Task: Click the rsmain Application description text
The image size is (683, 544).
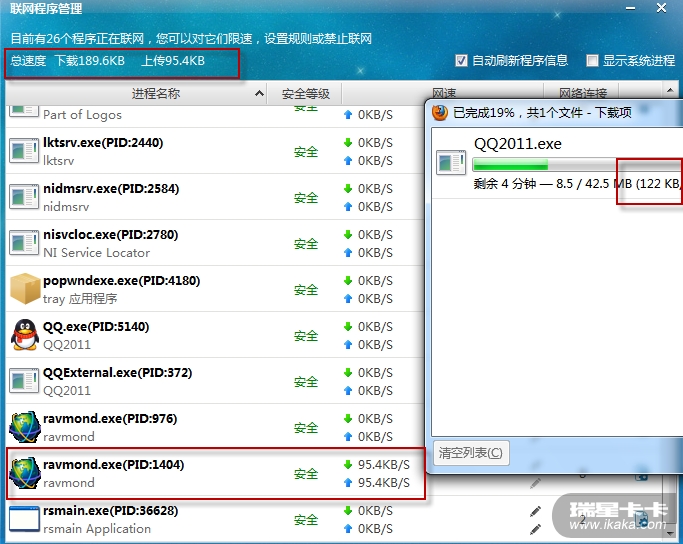Action: click(x=97, y=529)
